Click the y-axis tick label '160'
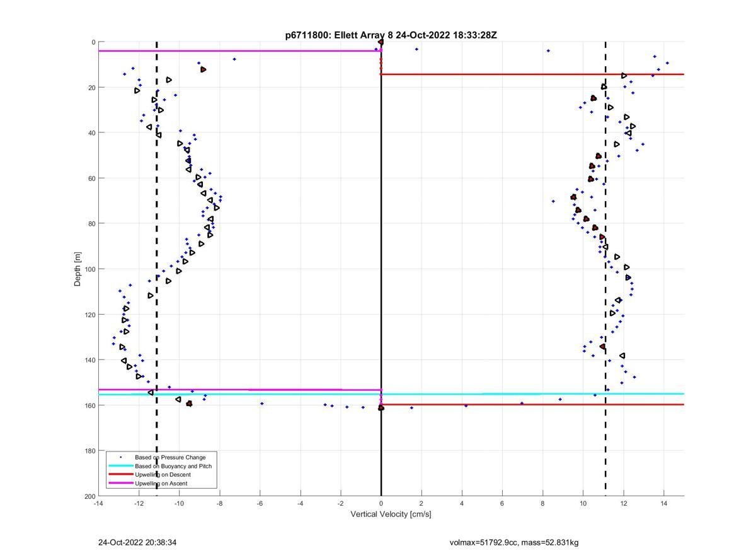Viewport: 756px width, 558px height. point(90,405)
